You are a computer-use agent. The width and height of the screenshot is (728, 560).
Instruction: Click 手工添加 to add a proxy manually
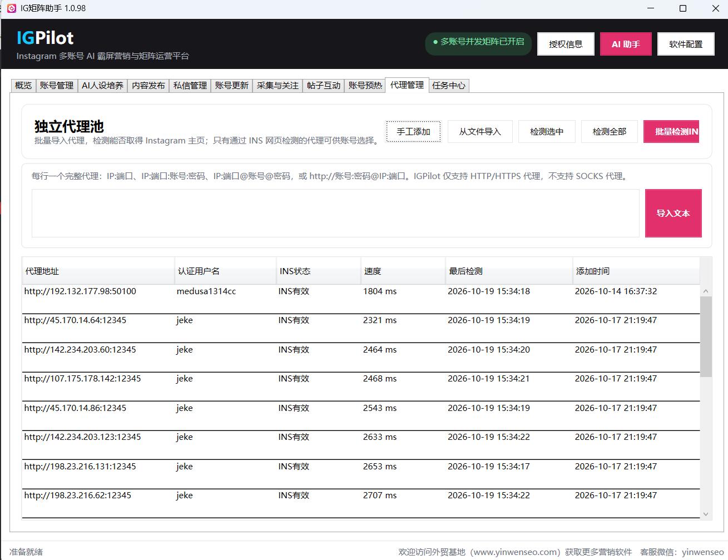[x=413, y=132]
